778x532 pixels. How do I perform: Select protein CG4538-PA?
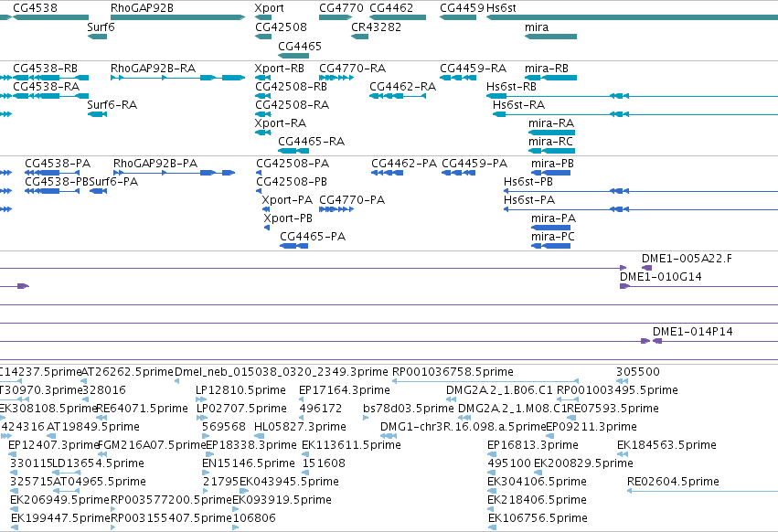pyautogui.click(x=52, y=173)
